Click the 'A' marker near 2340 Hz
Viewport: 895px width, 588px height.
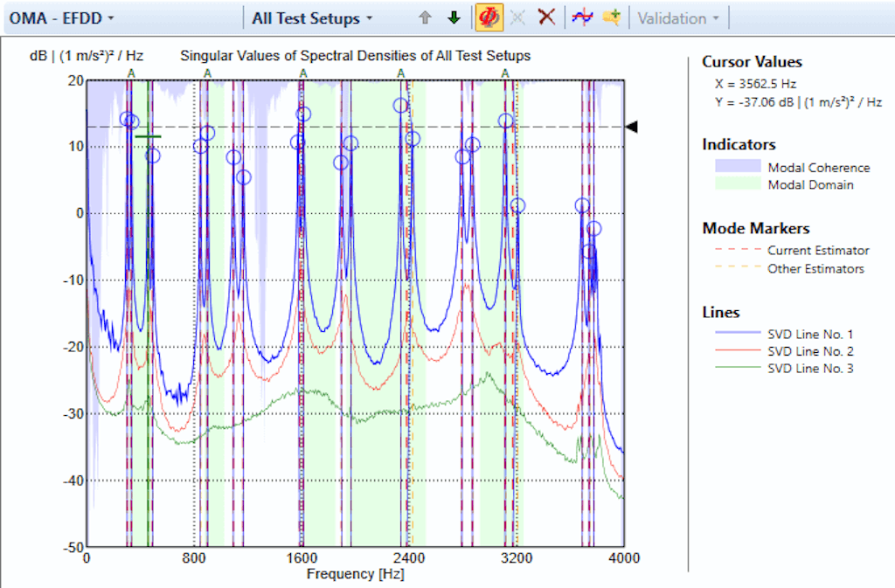[400, 73]
